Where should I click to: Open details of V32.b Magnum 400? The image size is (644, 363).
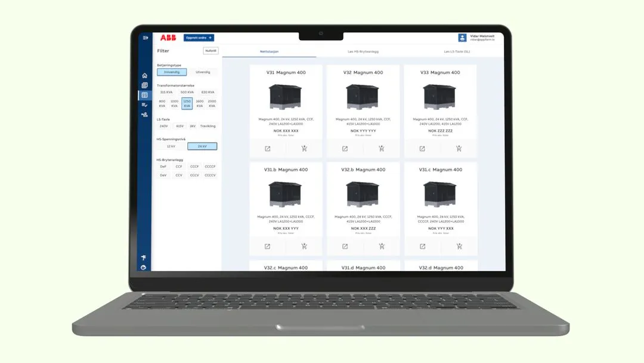pyautogui.click(x=345, y=247)
